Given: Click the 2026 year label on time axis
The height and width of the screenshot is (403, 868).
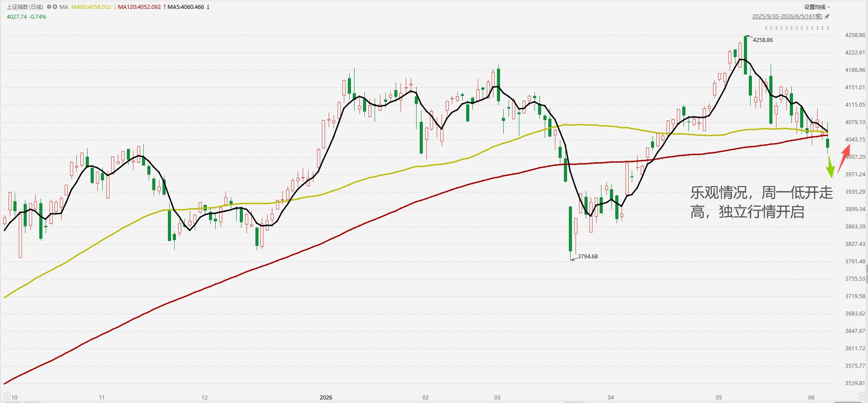Looking at the screenshot, I should (326, 398).
